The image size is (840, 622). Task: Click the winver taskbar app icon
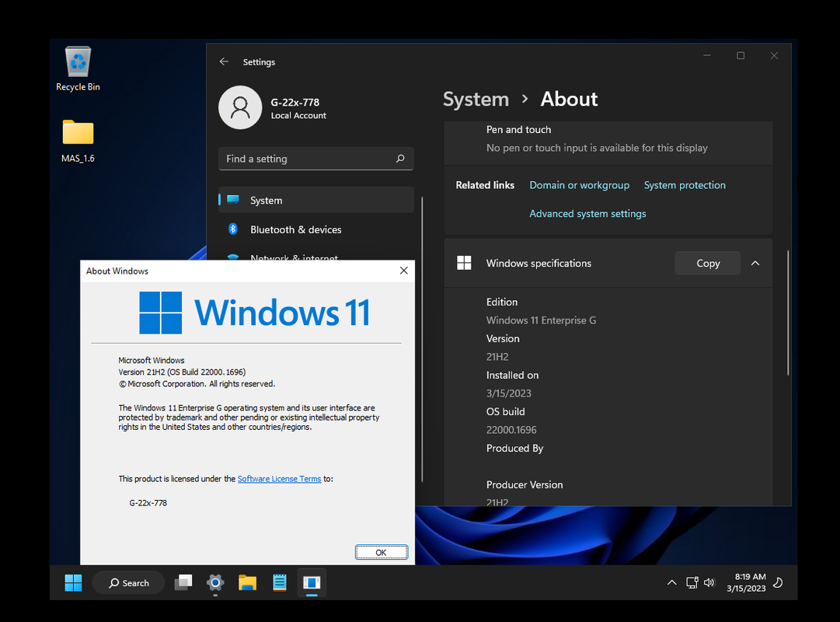(312, 583)
